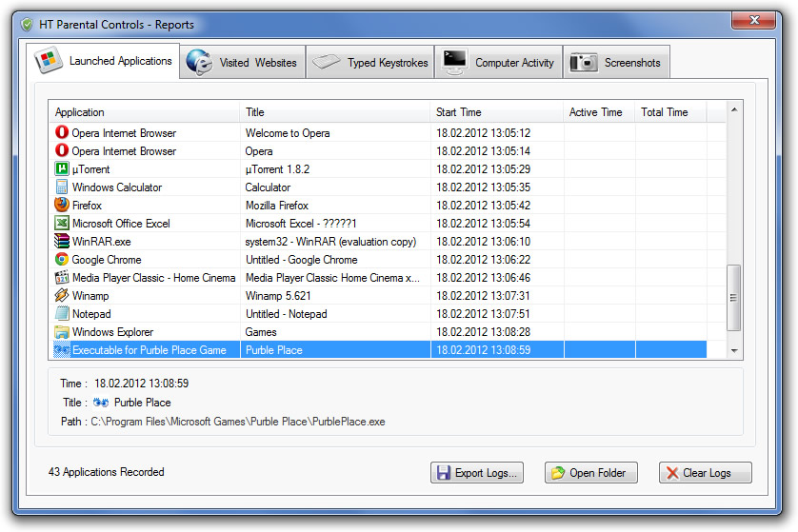The width and height of the screenshot is (798, 532).
Task: Click start time 18.02.2012 13:06:22
Action: (484, 260)
